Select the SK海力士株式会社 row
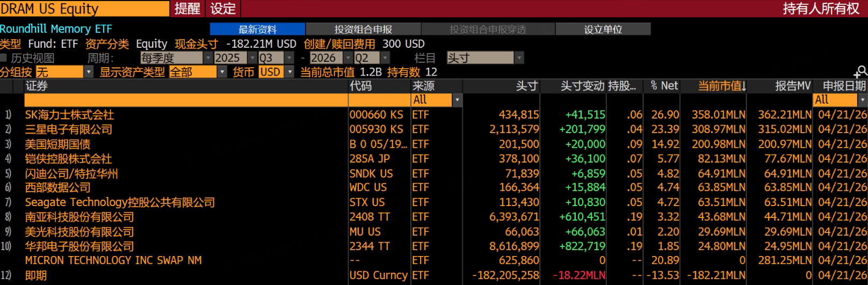Viewport: 868px width, 285px height. [434, 115]
